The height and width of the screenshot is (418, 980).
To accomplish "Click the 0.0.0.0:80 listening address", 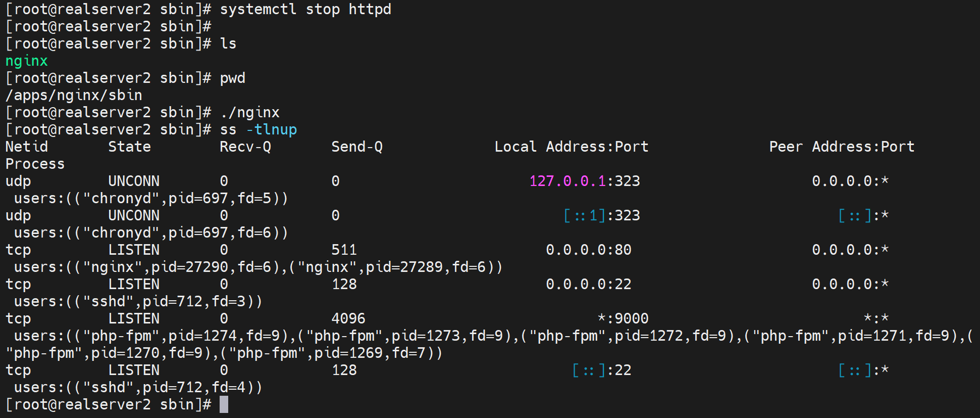I will (x=588, y=250).
